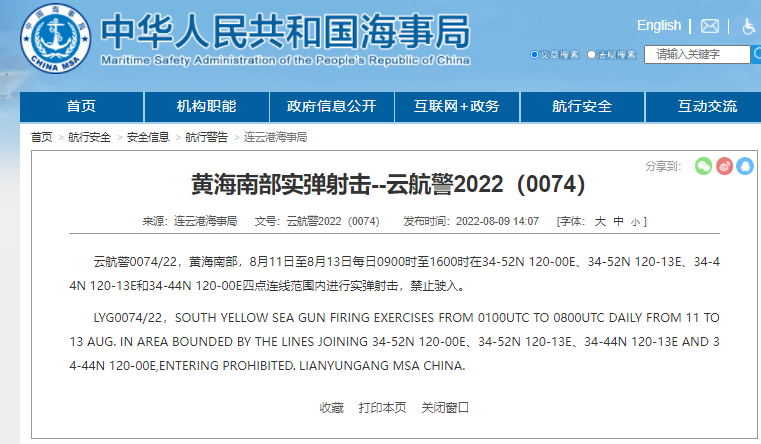
Task: Click 关闭窗口 to close the window
Action: [x=445, y=407]
